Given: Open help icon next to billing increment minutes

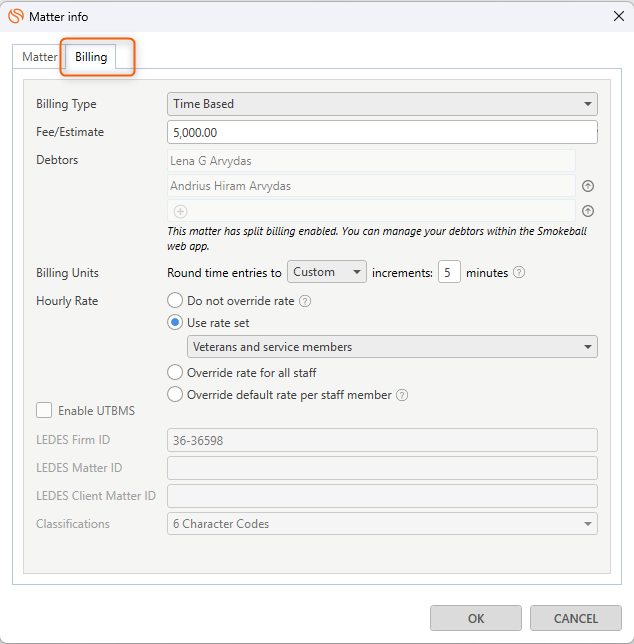Looking at the screenshot, I should [519, 273].
